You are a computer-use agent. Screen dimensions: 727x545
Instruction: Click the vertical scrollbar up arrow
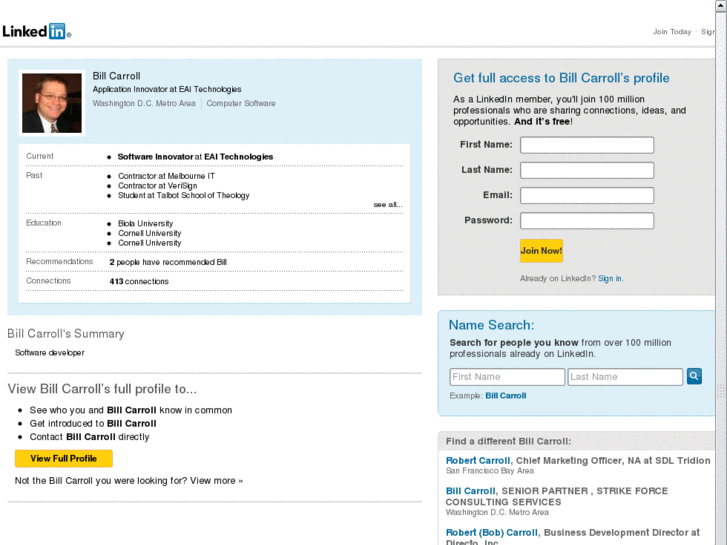point(721,6)
